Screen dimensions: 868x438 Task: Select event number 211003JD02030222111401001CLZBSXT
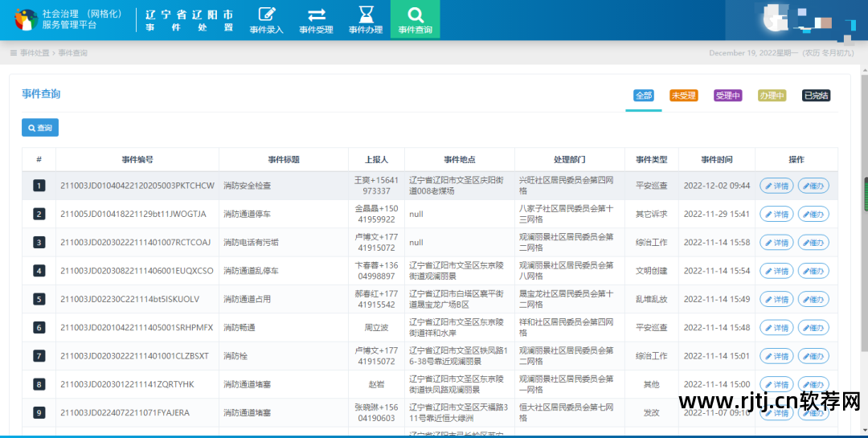coord(134,356)
